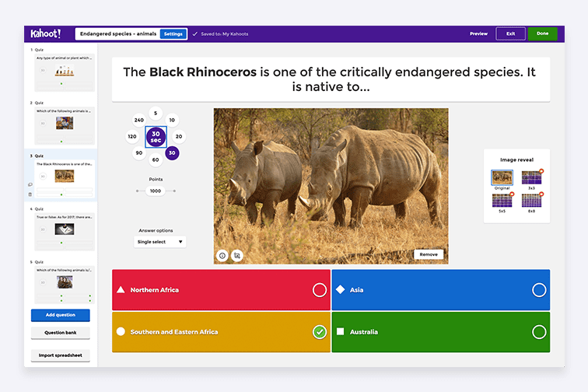Open the Single select answer options dropdown

click(x=160, y=242)
